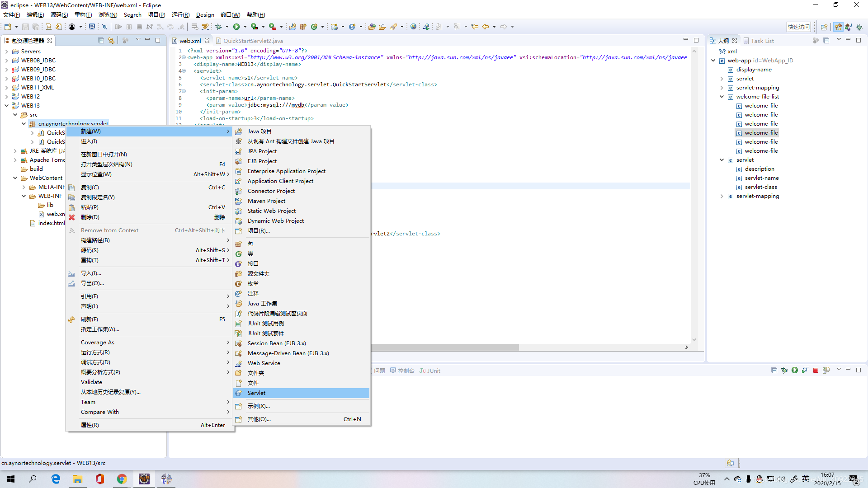
Task: Click the red Terminate icon in console panel
Action: [x=816, y=371]
